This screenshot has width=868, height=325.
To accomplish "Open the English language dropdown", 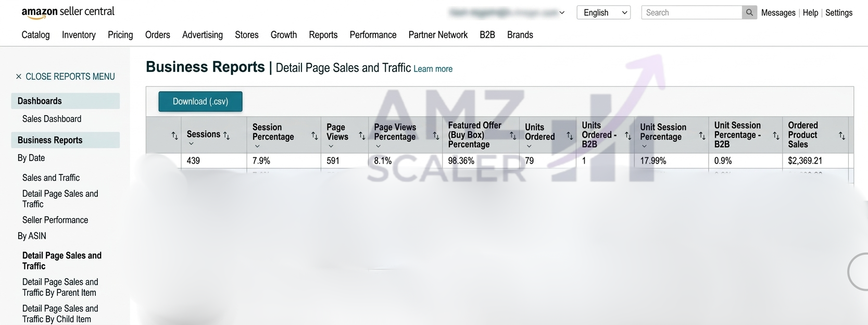I will [x=603, y=12].
